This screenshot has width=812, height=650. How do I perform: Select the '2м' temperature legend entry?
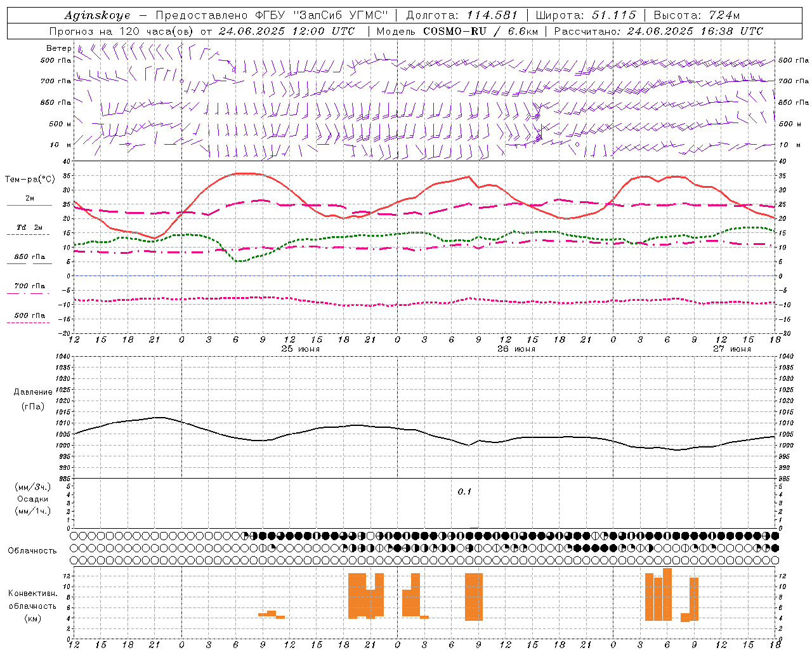[x=30, y=199]
